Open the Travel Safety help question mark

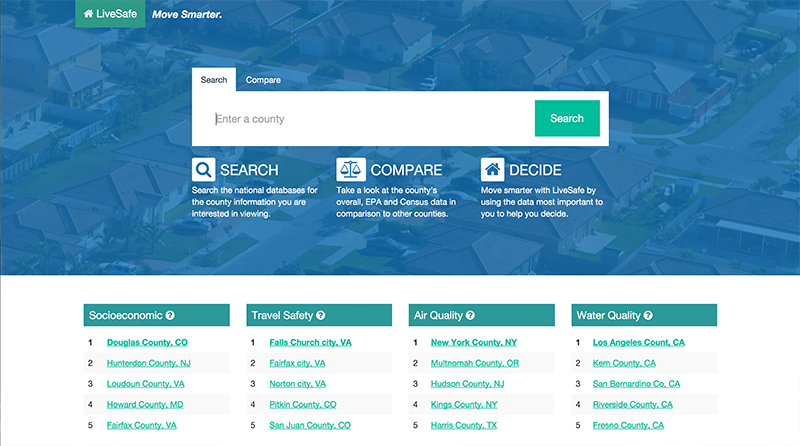[320, 315]
